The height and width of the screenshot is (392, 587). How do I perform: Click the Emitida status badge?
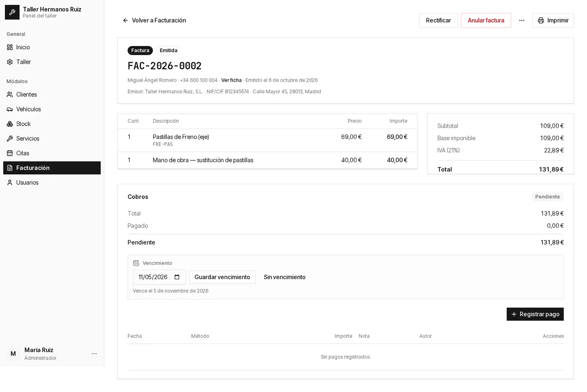pyautogui.click(x=169, y=50)
